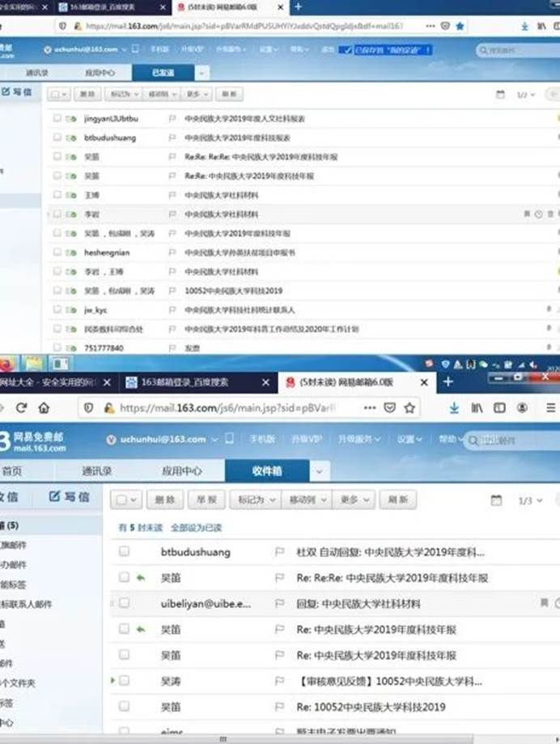Open the 1/2 page selector in sent-mail window
This screenshot has height=744, width=560.
point(525,95)
